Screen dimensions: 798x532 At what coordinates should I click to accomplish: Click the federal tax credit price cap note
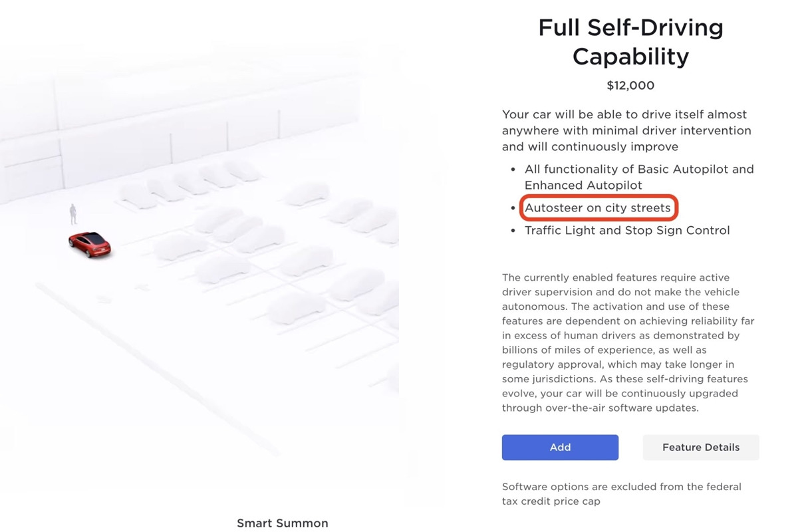click(x=621, y=494)
